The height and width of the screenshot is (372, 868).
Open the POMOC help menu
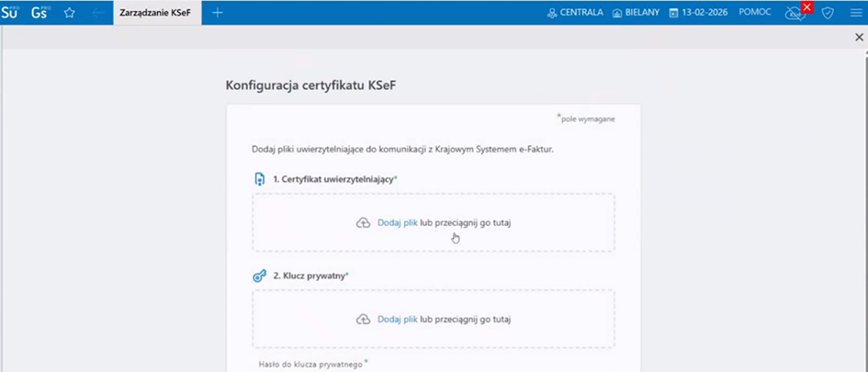click(x=755, y=13)
